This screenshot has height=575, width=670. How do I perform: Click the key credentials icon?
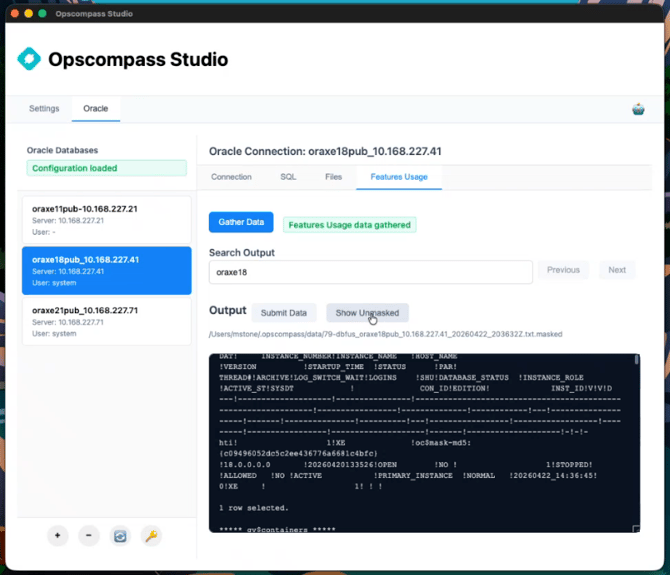coord(151,536)
